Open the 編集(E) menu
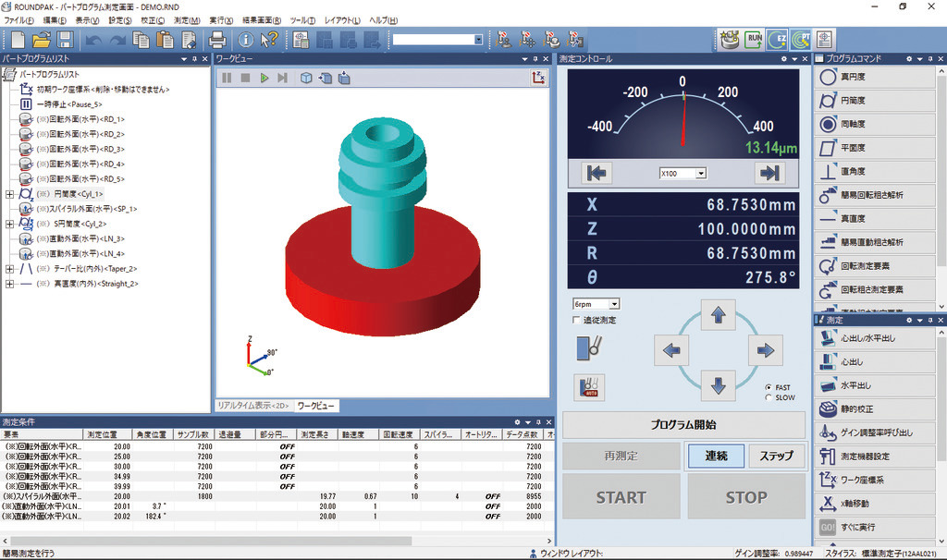Image resolution: width=947 pixels, height=560 pixels. (x=55, y=20)
